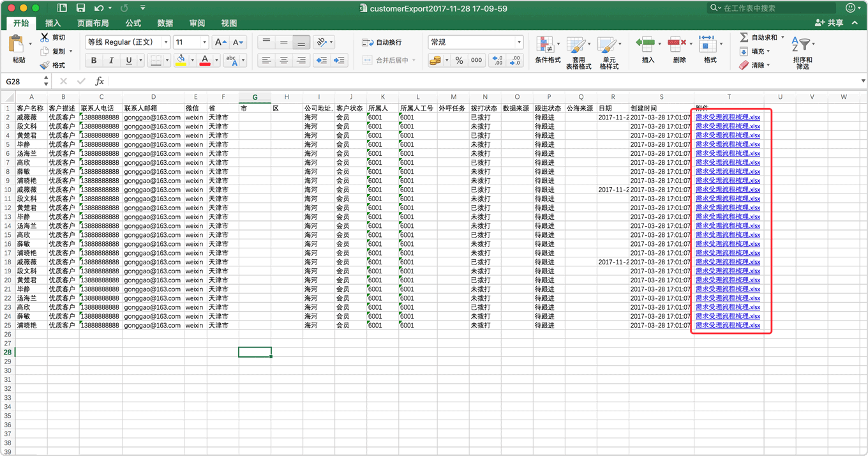Viewport: 868px width, 456px height.
Task: Click the 共享 share button
Action: (x=829, y=23)
